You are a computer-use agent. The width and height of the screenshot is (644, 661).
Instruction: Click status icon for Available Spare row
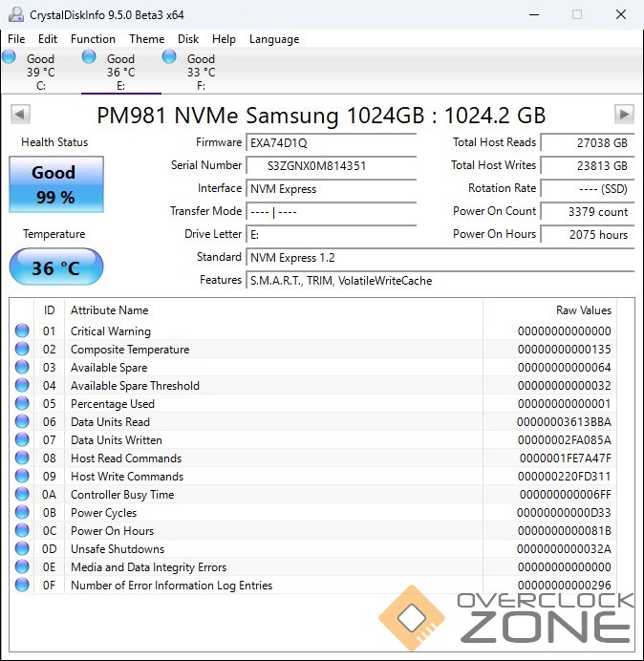(22, 367)
